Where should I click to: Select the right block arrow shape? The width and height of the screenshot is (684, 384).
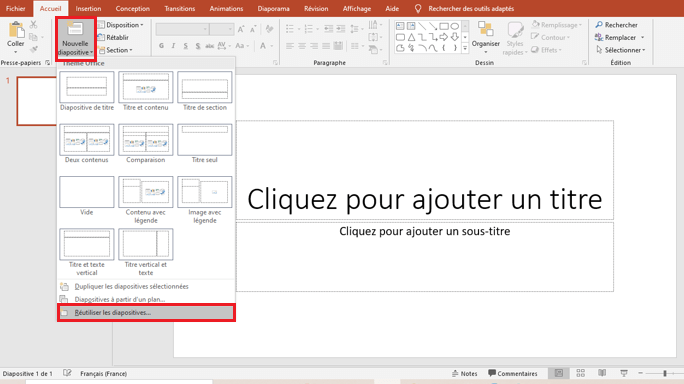click(x=444, y=37)
